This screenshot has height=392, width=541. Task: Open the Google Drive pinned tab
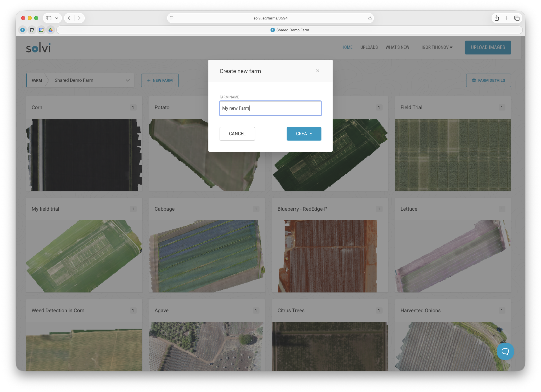point(51,30)
